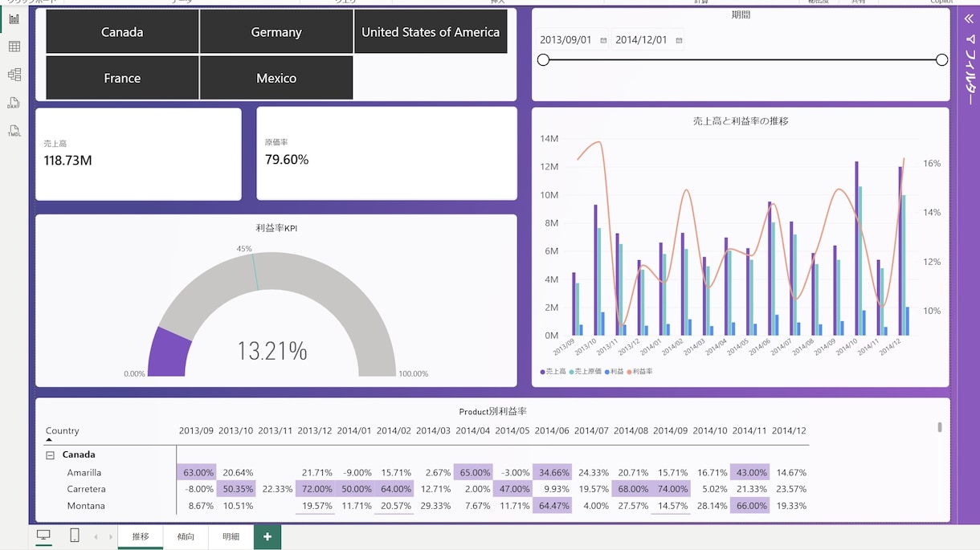The width and height of the screenshot is (980, 550).
Task: Open the 傾向 page tab
Action: (x=186, y=536)
